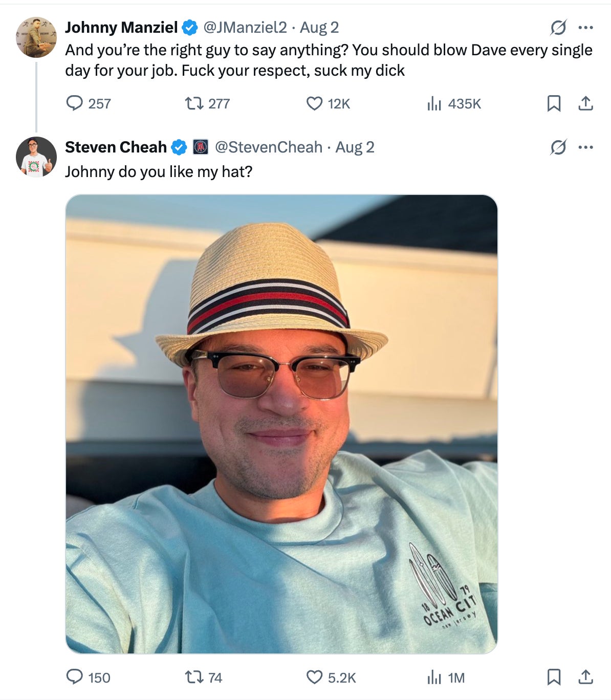Repost Steven Cheah's tweet
The height and width of the screenshot is (700, 611).
pos(194,677)
